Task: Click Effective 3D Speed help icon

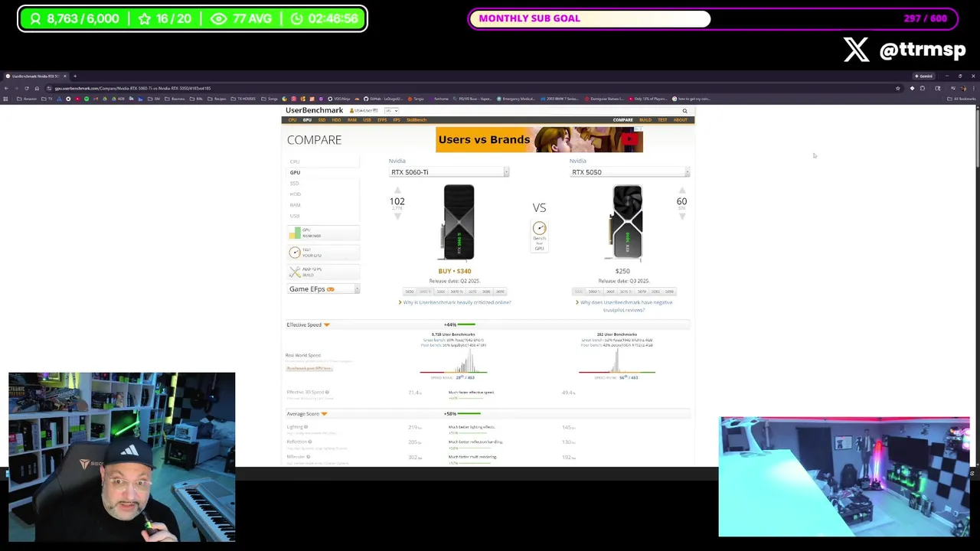Action: point(327,393)
